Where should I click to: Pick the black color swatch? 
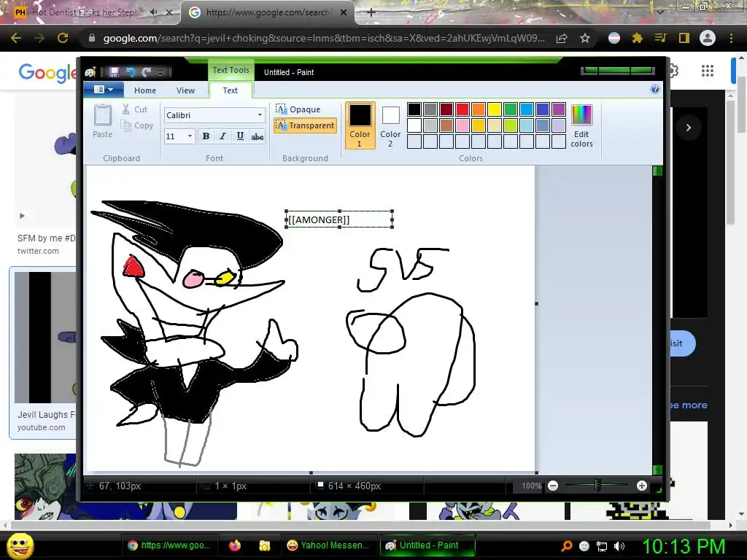pyautogui.click(x=414, y=109)
